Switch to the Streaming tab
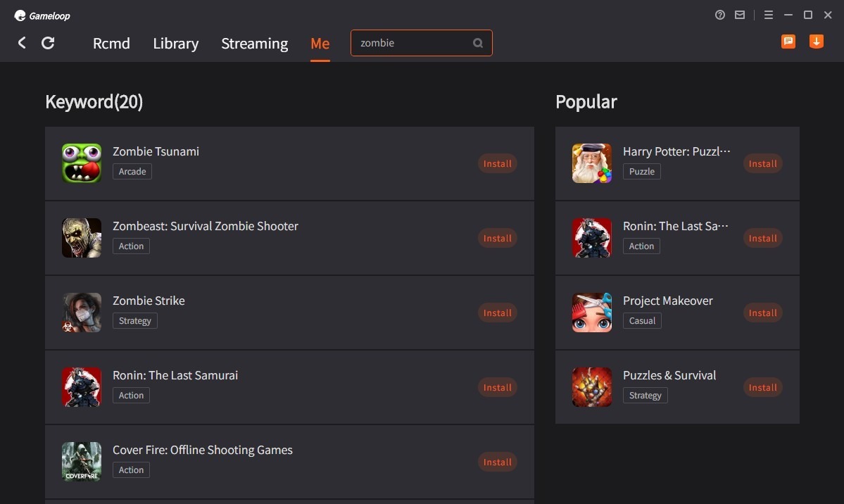 [255, 43]
